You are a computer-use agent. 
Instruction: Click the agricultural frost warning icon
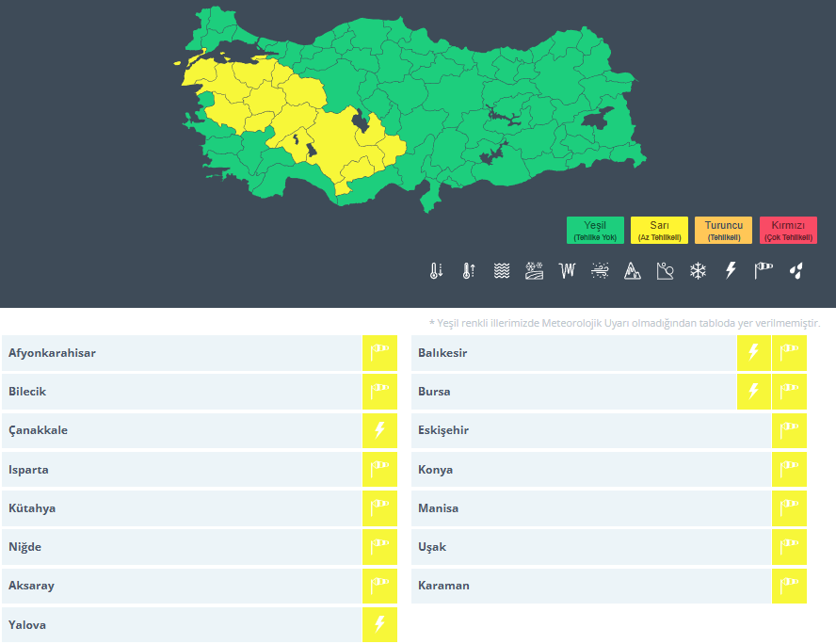pos(534,271)
